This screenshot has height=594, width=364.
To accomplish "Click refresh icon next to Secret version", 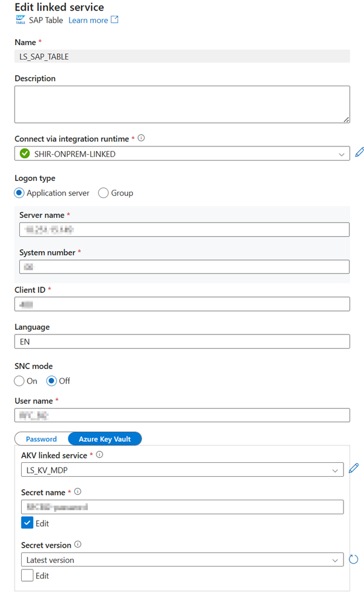I will pos(353,559).
